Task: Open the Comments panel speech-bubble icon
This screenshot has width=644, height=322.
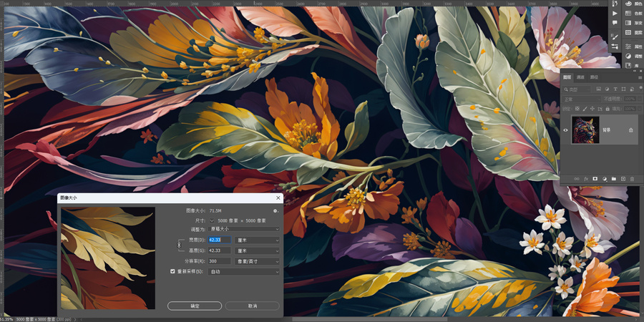Action: (x=615, y=23)
